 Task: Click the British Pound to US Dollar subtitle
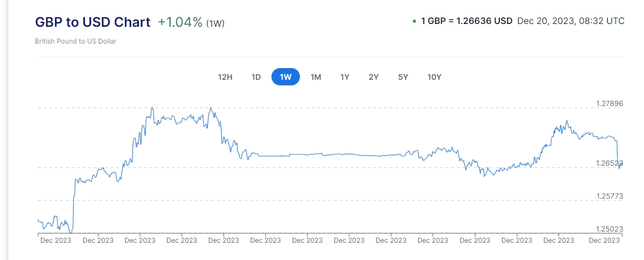[75, 41]
